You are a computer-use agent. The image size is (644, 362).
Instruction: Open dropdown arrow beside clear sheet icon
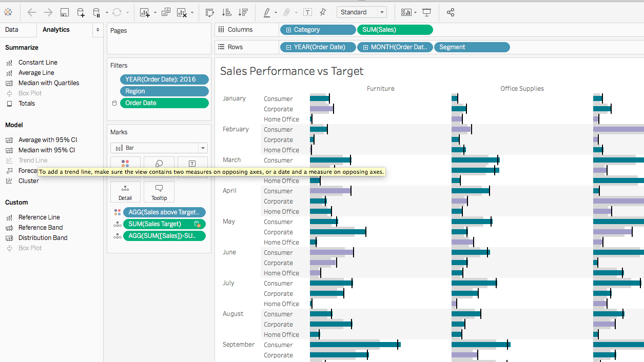[x=192, y=12]
